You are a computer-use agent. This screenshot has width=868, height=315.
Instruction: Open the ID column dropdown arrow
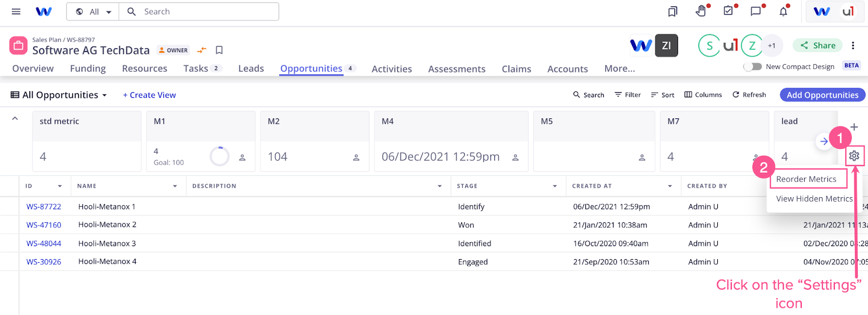point(60,186)
